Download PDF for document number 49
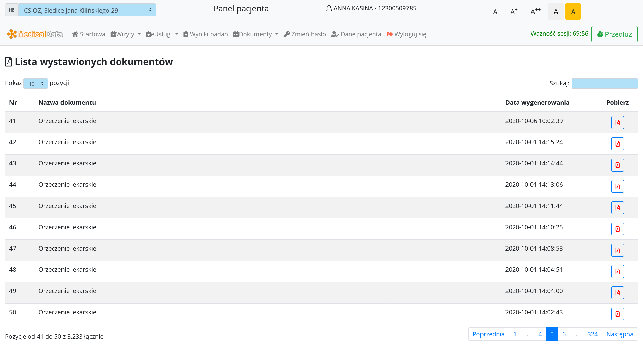 point(617,293)
